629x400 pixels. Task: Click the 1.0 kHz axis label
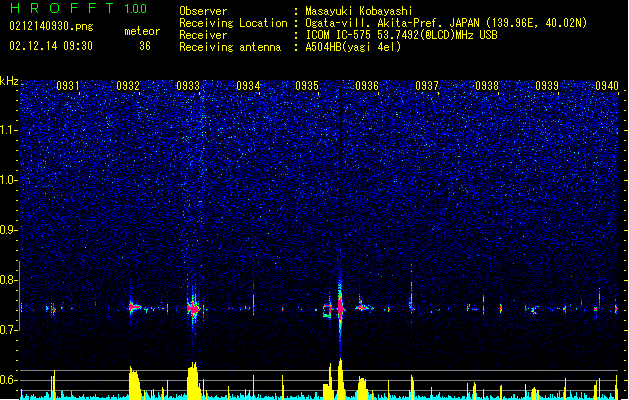pyautogui.click(x=9, y=180)
